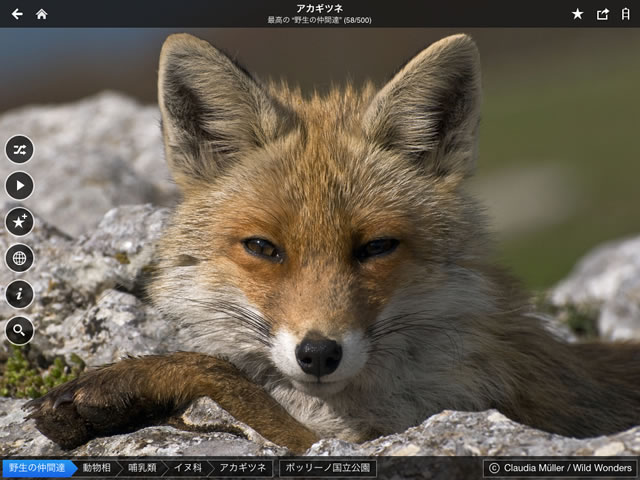The width and height of the screenshot is (640, 480).
Task: Select the イヌ科 breadcrumb
Action: (188, 468)
